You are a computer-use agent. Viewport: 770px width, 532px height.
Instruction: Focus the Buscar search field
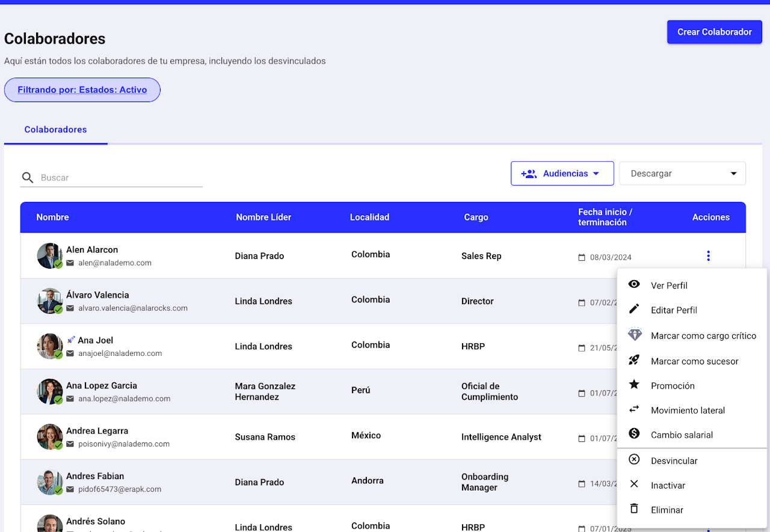[120, 178]
